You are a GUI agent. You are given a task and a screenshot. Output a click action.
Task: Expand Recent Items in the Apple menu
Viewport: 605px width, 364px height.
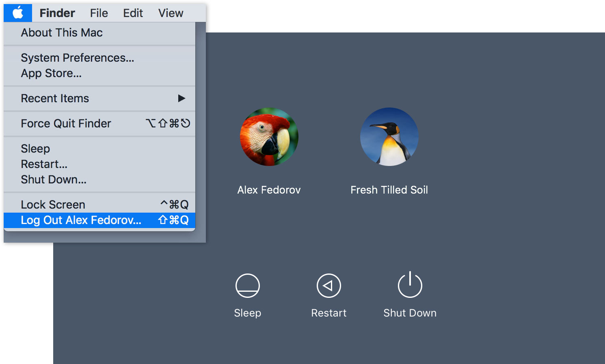tap(55, 98)
